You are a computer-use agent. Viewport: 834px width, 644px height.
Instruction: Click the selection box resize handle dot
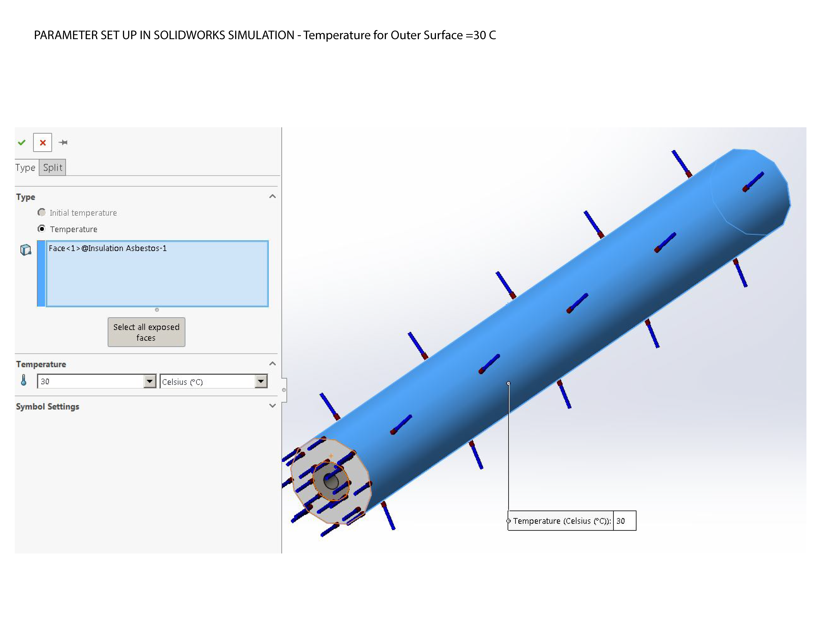click(x=157, y=310)
